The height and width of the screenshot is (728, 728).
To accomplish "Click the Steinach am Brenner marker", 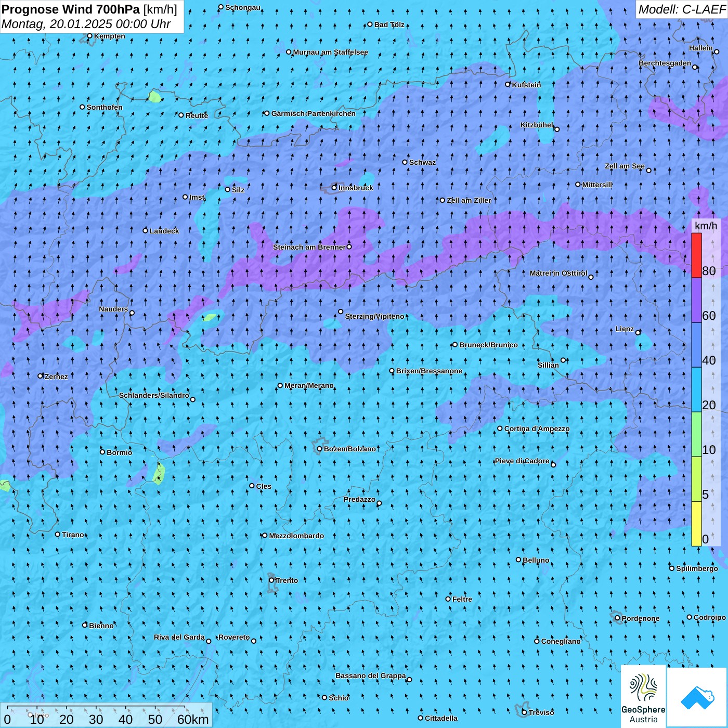I will pyautogui.click(x=349, y=247).
